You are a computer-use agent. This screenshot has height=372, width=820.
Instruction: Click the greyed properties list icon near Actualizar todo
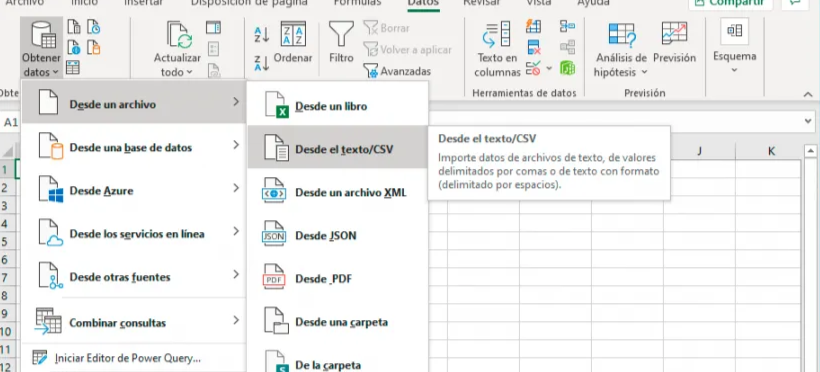click(213, 49)
